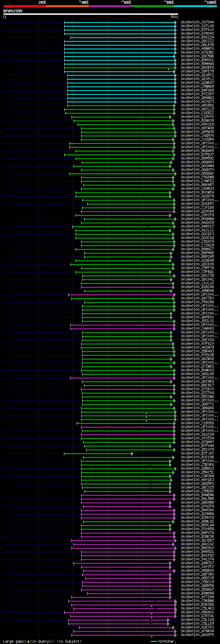Select label UniRef100_Q9I9E9
Viewport: 220px width, 644px height.
pos(197,382)
